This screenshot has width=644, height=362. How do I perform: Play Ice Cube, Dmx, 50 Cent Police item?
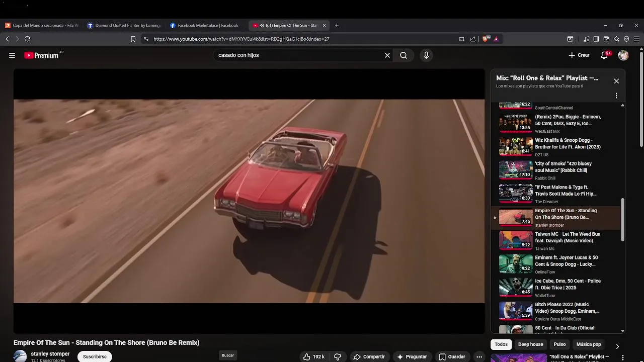[556, 288]
